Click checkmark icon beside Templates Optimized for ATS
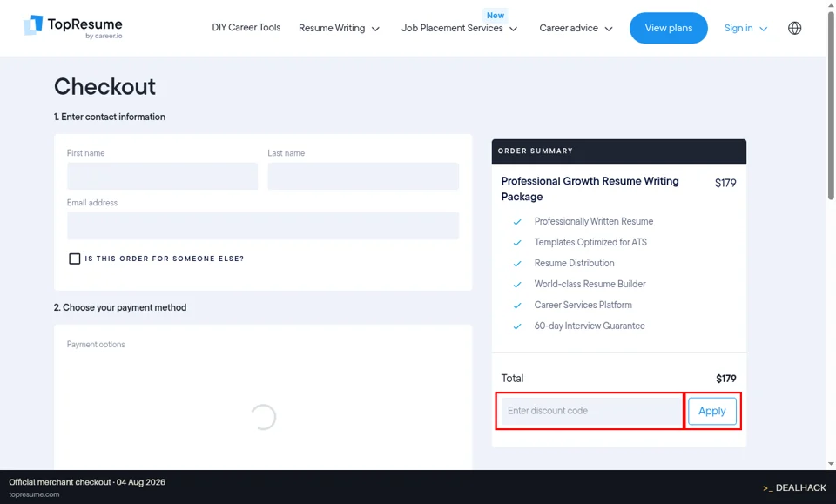 [x=517, y=242]
